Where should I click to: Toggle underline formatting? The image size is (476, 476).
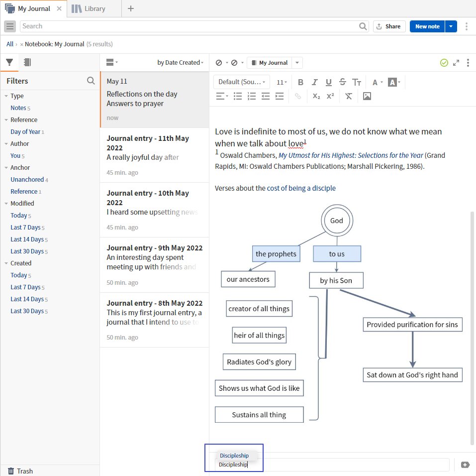pos(328,82)
